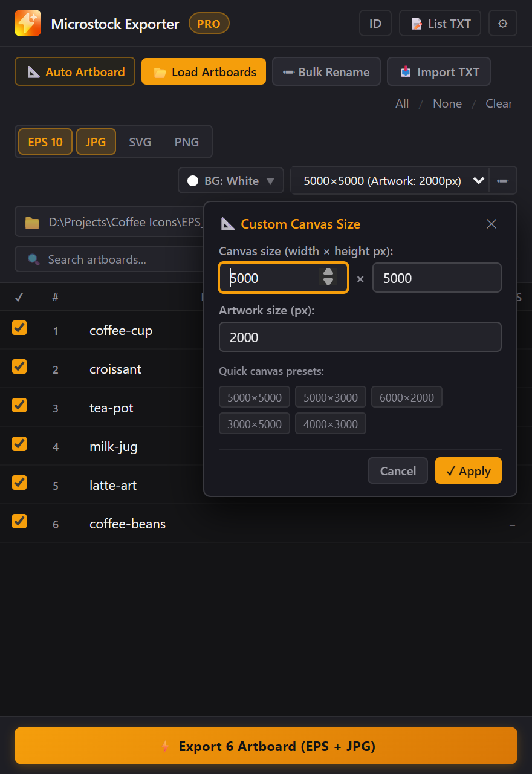The image size is (532, 774).
Task: Open List TXT
Action: point(440,24)
